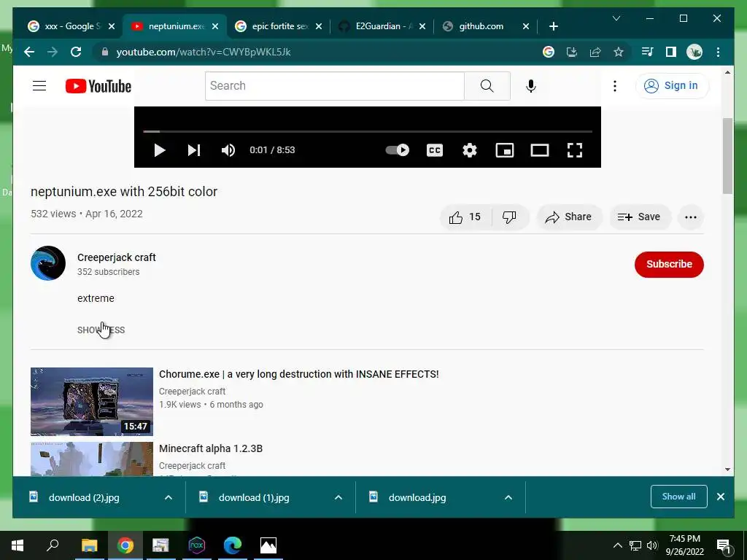Toggle Chrome side panel
This screenshot has width=747, height=560.
(671, 52)
